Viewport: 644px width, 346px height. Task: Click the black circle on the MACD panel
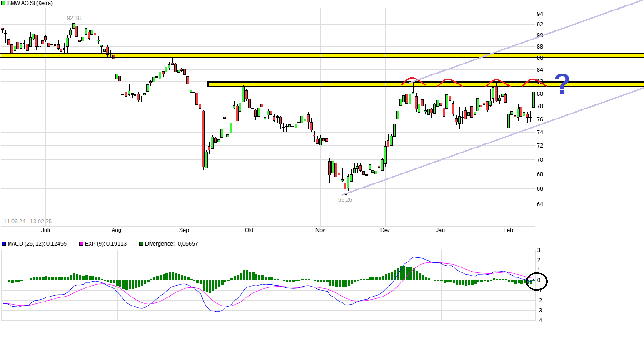pyautogui.click(x=537, y=282)
